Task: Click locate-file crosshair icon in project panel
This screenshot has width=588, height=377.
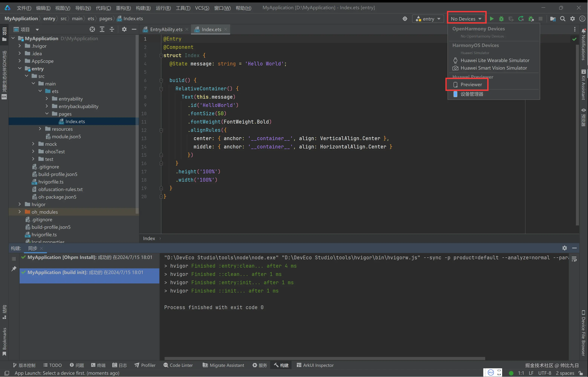Action: click(x=92, y=30)
